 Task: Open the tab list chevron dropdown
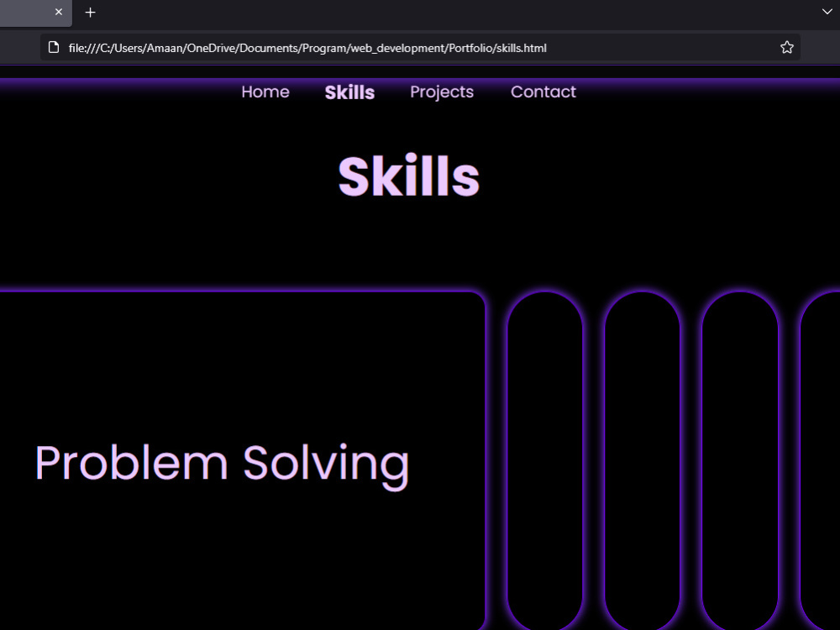point(827,12)
